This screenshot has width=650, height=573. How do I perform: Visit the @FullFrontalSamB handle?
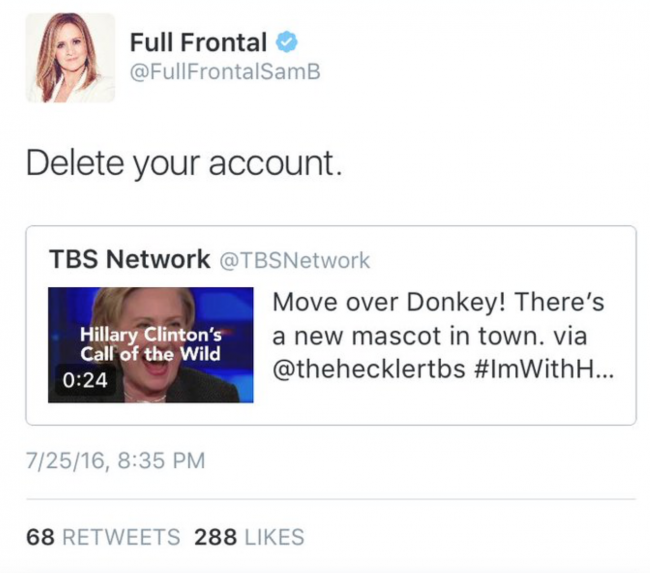tap(225, 72)
